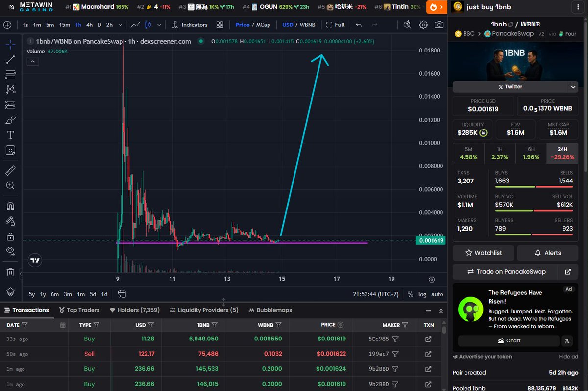Click the calendar icon in DATE column
Viewport: 588px width, 391px height.
[x=63, y=325]
